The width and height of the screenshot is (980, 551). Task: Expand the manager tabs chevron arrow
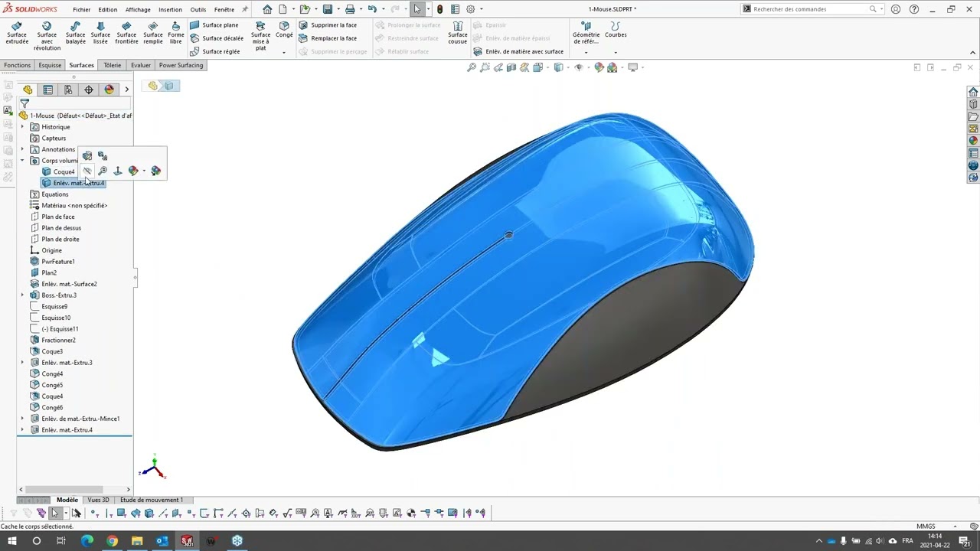coord(126,90)
